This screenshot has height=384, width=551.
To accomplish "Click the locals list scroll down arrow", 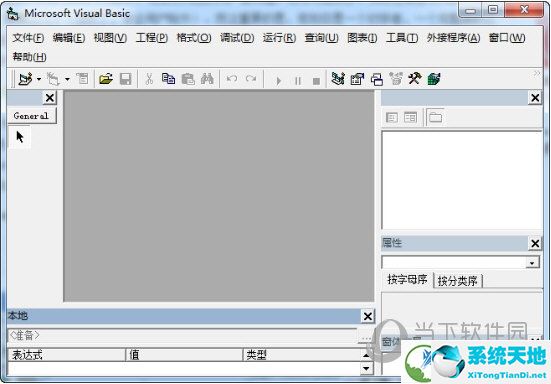I will point(366,369).
